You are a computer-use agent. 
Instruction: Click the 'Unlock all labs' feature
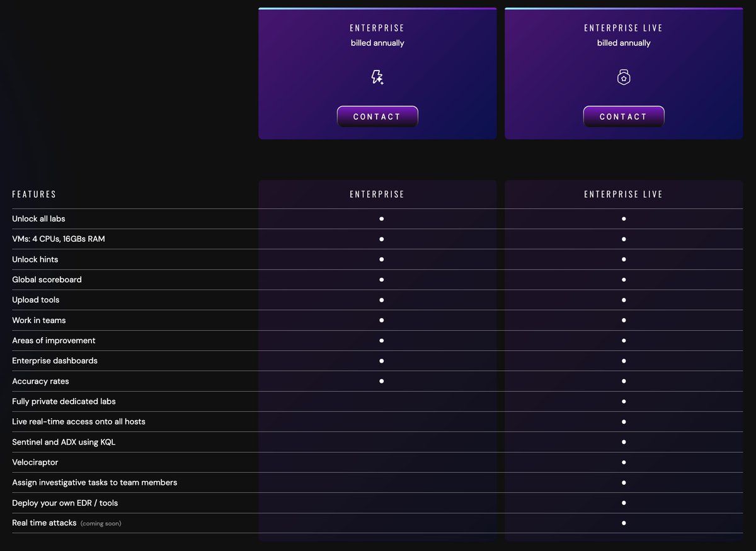tap(38, 219)
